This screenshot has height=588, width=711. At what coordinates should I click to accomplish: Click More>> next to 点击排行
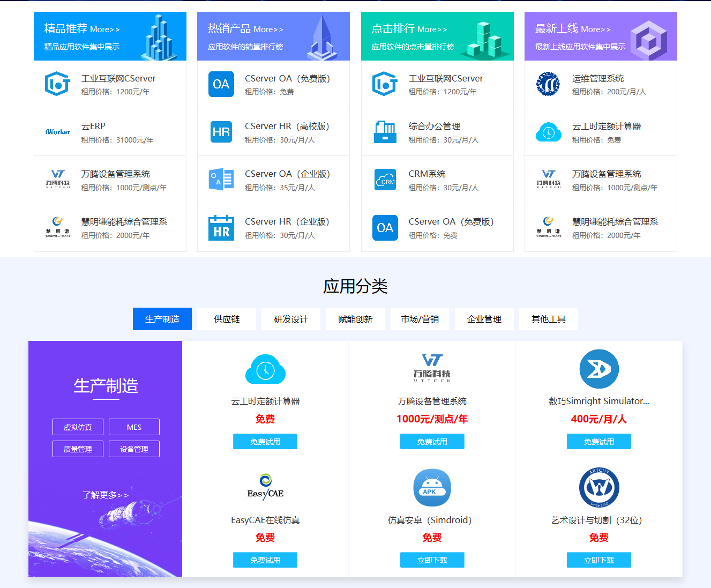pos(432,29)
